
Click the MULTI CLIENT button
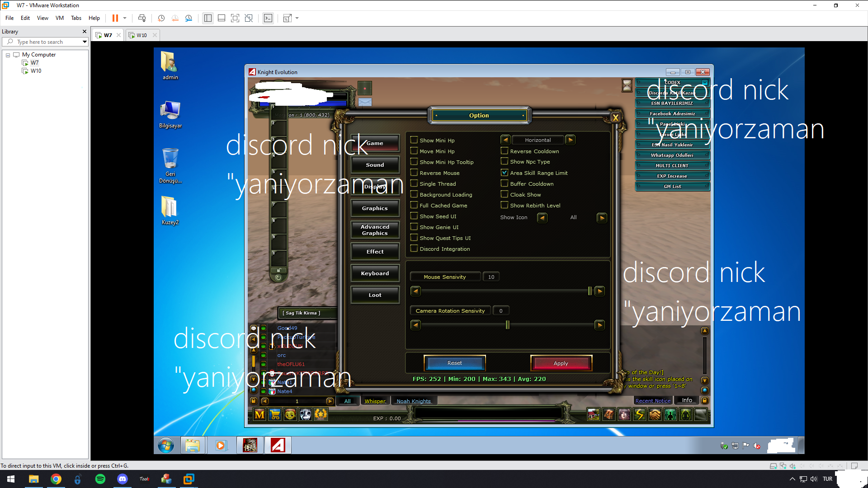672,165
